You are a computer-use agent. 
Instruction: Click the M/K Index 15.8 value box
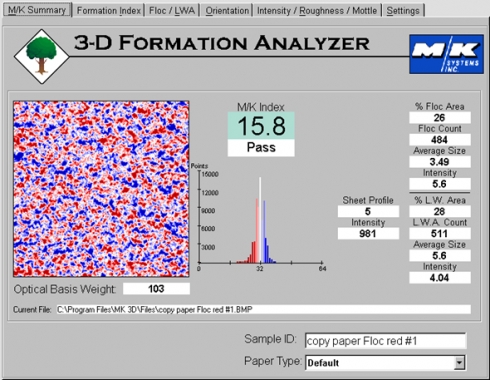tap(261, 126)
